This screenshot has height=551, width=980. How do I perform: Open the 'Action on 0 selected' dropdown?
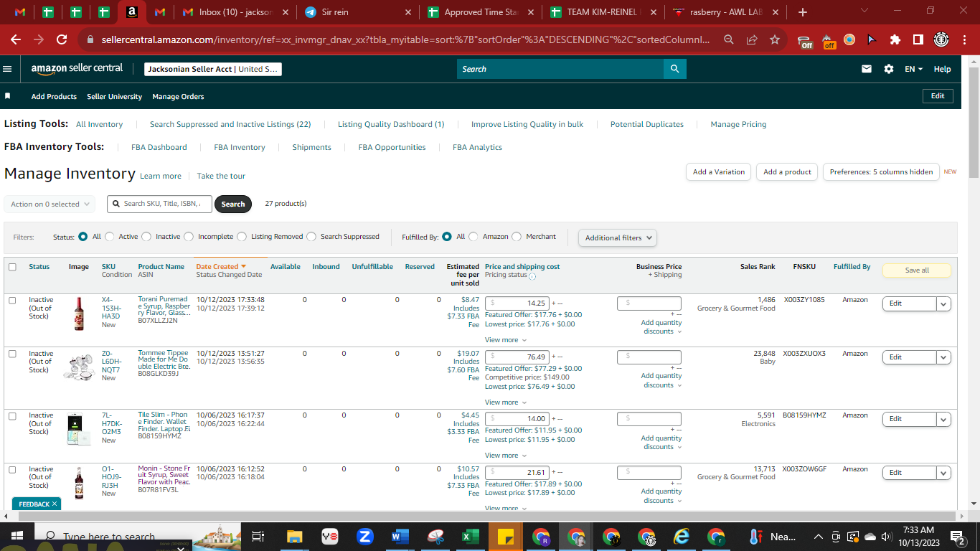tap(50, 204)
